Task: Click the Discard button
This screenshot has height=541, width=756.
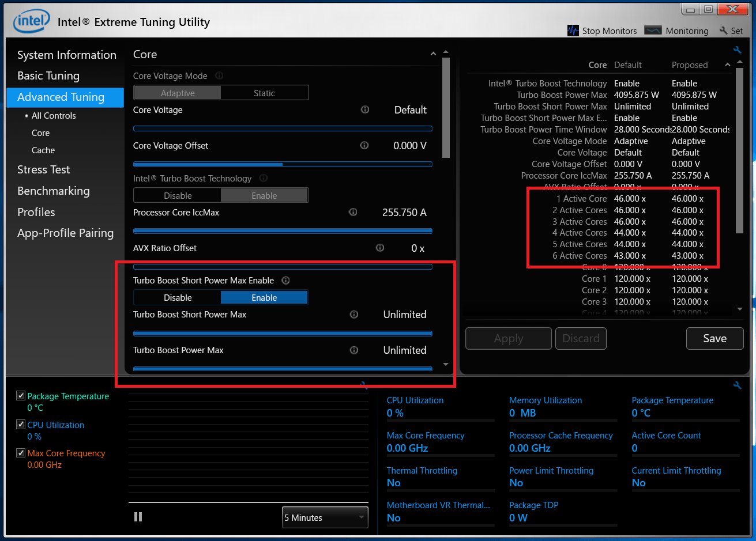Action: point(581,338)
